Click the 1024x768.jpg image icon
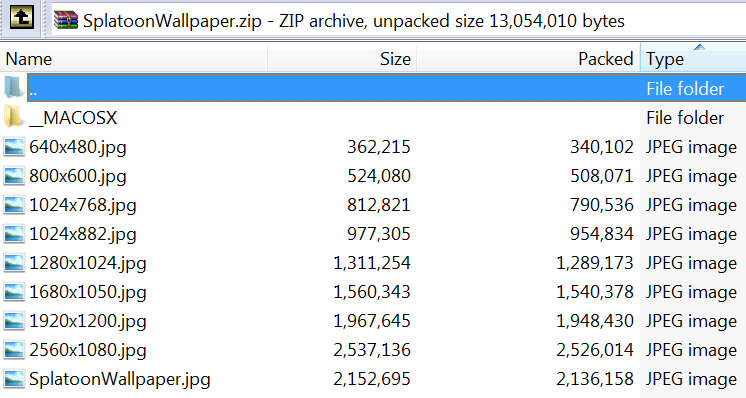Viewport: 746px width, 398px height. click(14, 205)
